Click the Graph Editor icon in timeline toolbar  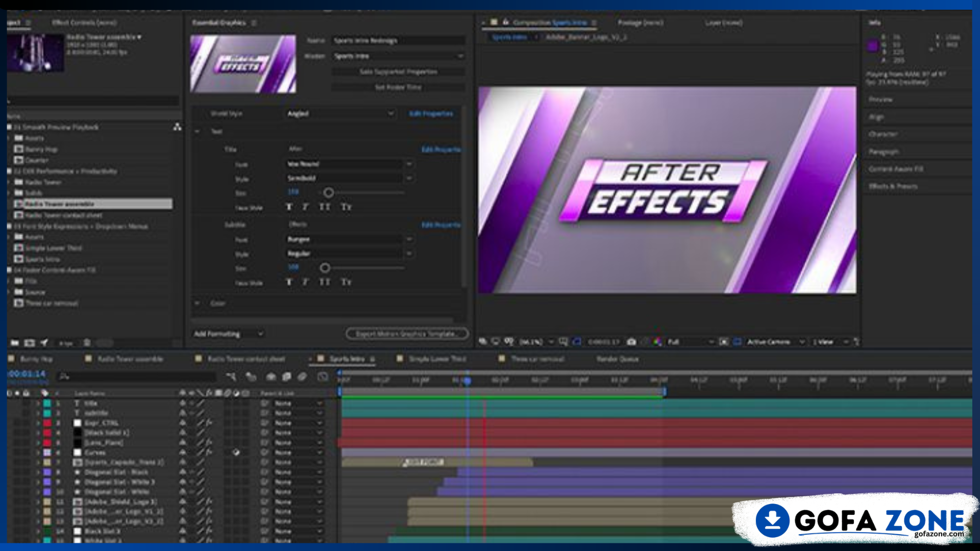point(323,377)
